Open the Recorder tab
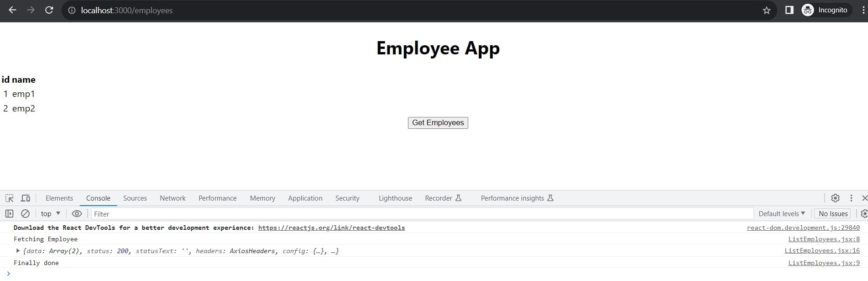 (443, 198)
